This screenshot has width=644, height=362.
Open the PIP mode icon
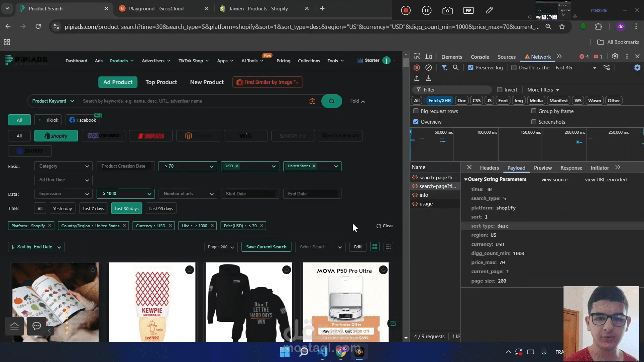coord(469,10)
